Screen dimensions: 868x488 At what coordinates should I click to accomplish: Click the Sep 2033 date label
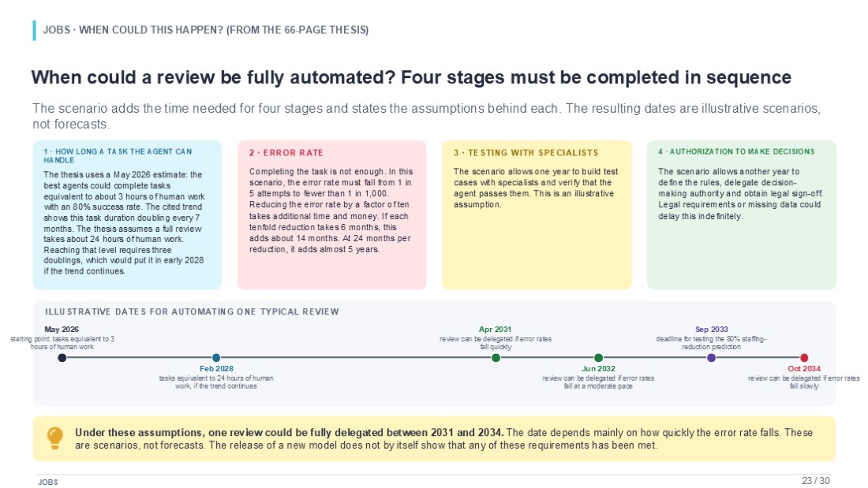coord(711,330)
